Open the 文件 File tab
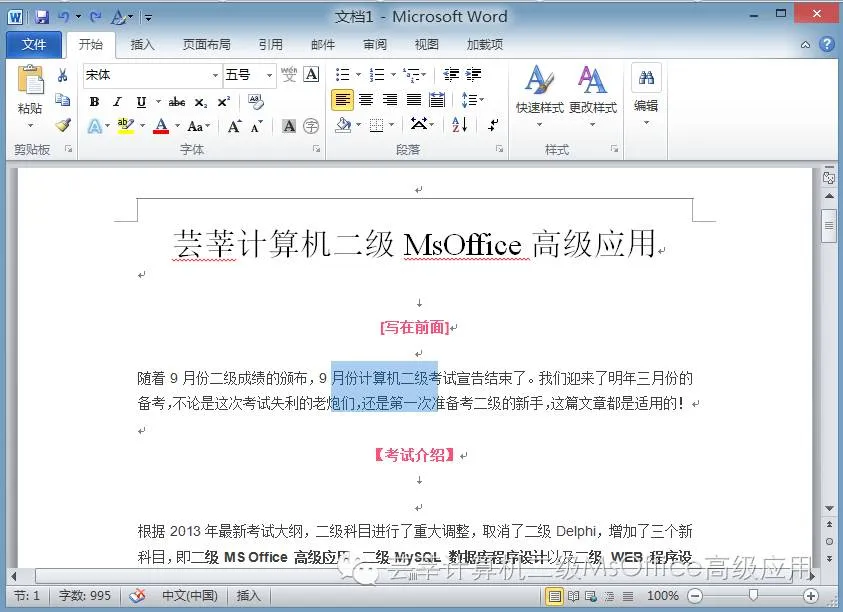This screenshot has width=843, height=612. click(34, 45)
